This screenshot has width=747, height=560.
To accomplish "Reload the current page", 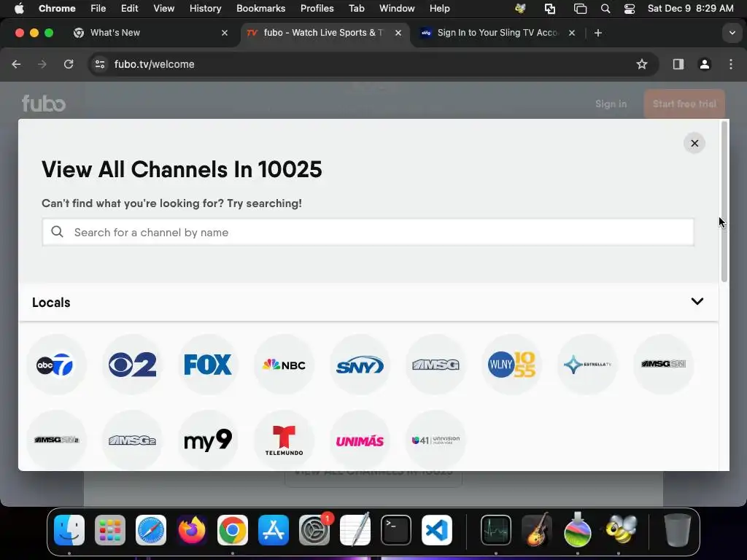I will (x=69, y=64).
